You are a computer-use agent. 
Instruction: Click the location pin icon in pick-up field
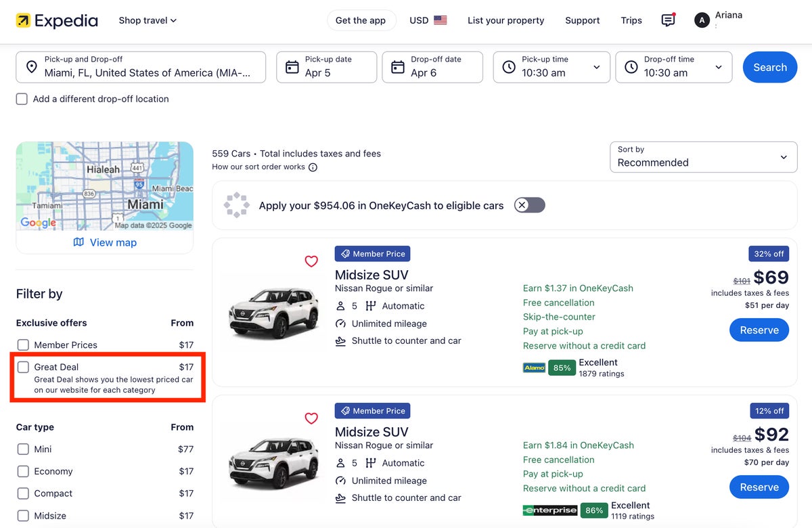tap(31, 67)
